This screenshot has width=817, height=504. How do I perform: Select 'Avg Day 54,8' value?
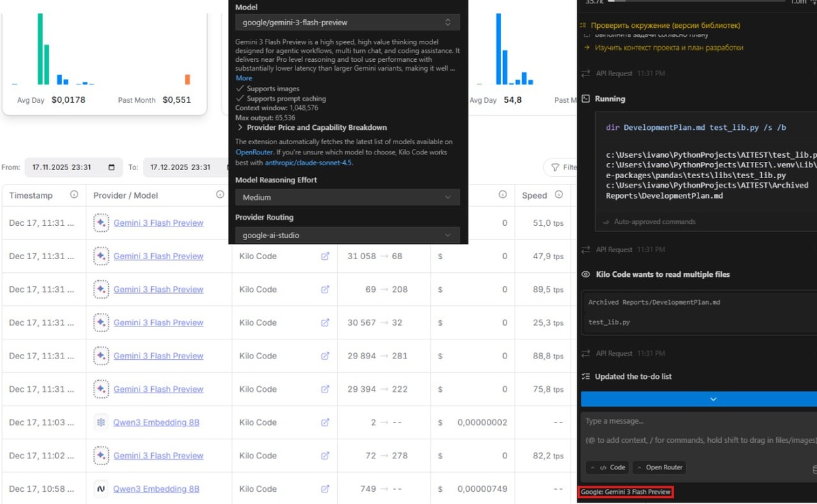(x=495, y=100)
